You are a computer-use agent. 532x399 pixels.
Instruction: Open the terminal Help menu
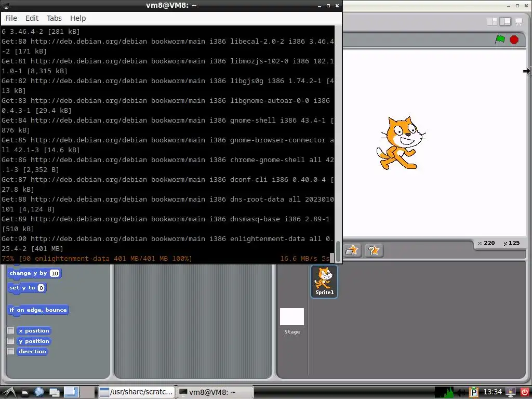(78, 18)
